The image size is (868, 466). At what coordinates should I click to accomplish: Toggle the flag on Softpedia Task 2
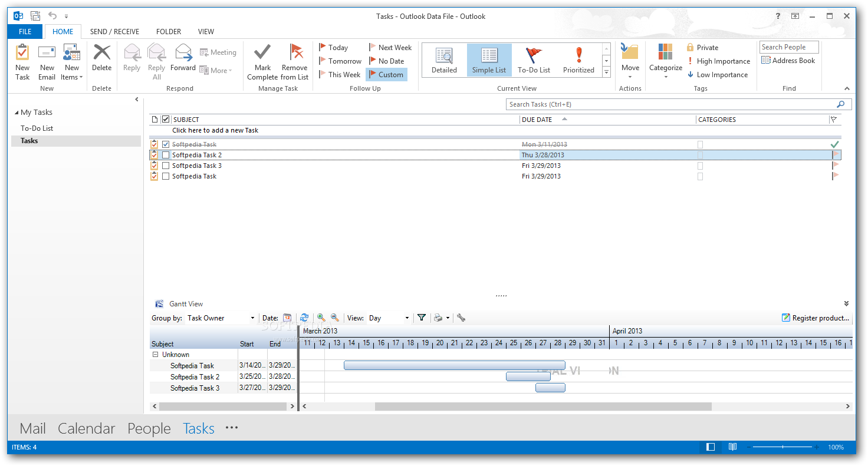coord(835,155)
